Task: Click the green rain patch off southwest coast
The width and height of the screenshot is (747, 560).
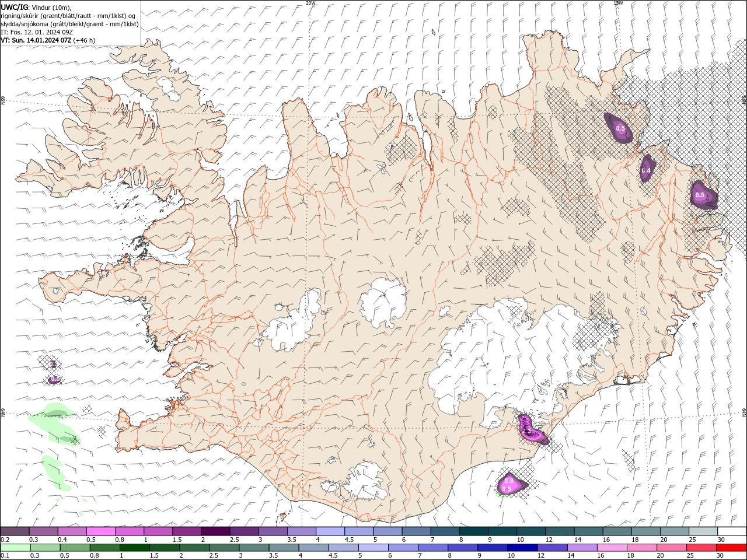Action: tap(55, 423)
